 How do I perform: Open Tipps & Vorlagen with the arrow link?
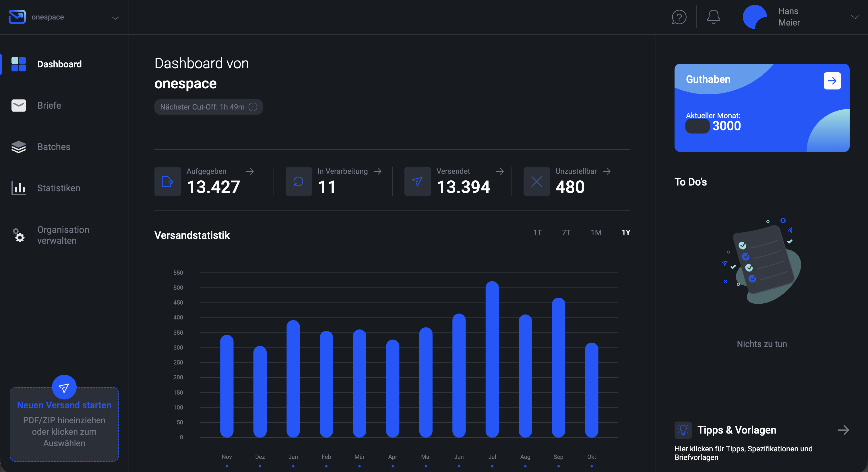(x=843, y=430)
